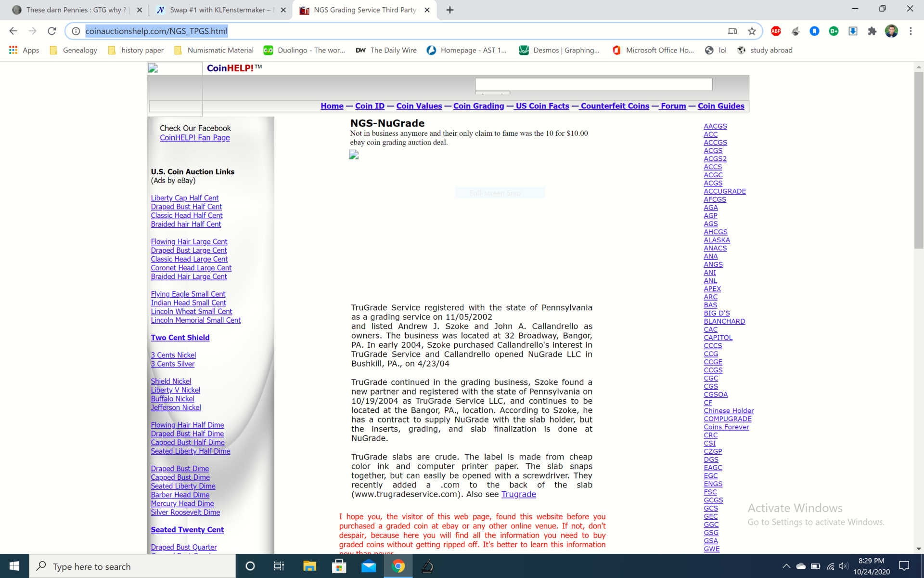Click the clock showing 8:29 PM
Image resolution: width=924 pixels, height=578 pixels.
(872, 561)
